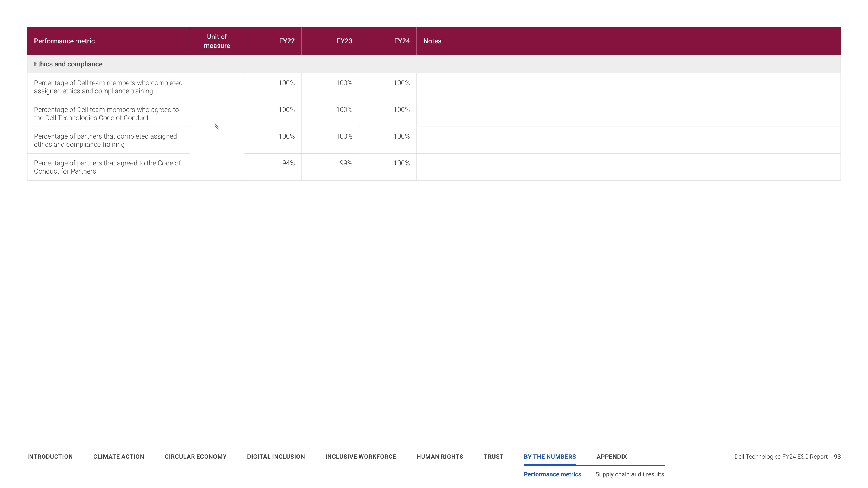
Task: Click the Performance metrics sub-link
Action: [x=552, y=474]
